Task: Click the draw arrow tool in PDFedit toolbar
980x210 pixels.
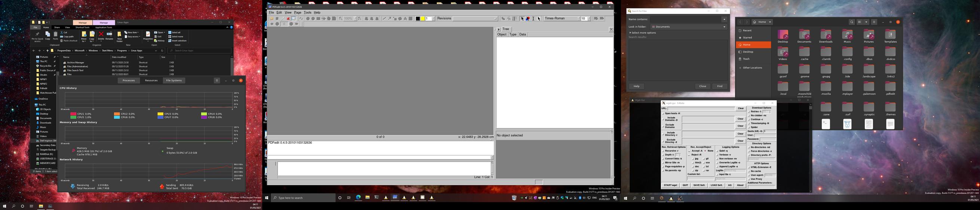Action: point(389,19)
